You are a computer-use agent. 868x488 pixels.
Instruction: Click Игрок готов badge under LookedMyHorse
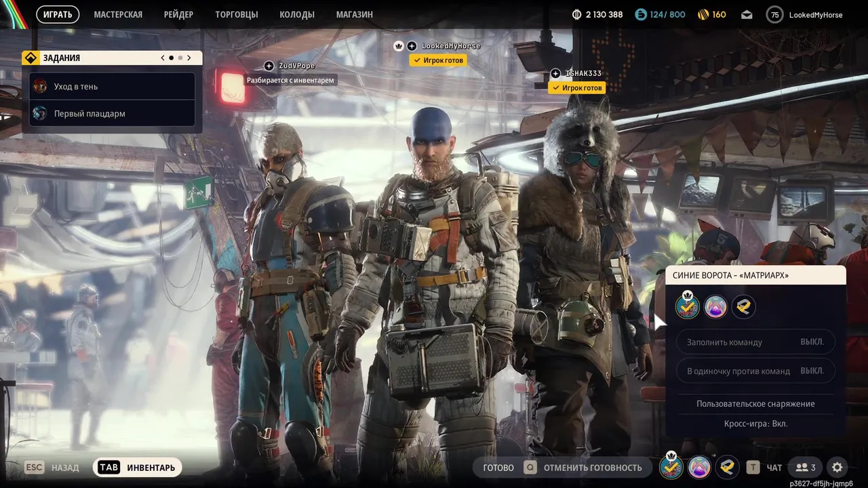click(438, 60)
